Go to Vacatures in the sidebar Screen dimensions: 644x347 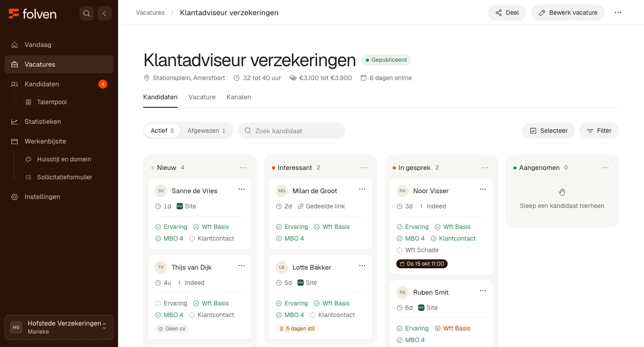[59, 64]
